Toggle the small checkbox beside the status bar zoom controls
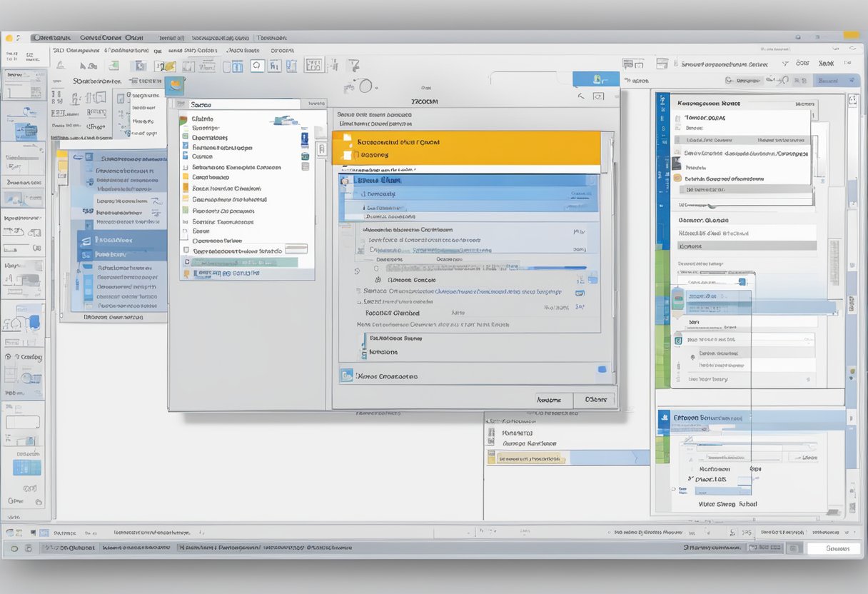The height and width of the screenshot is (594, 868). point(793,548)
